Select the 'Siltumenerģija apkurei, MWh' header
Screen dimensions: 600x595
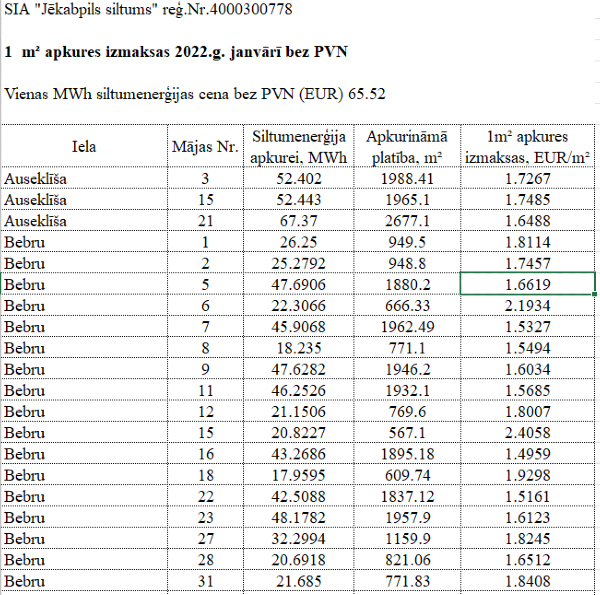coord(298,147)
